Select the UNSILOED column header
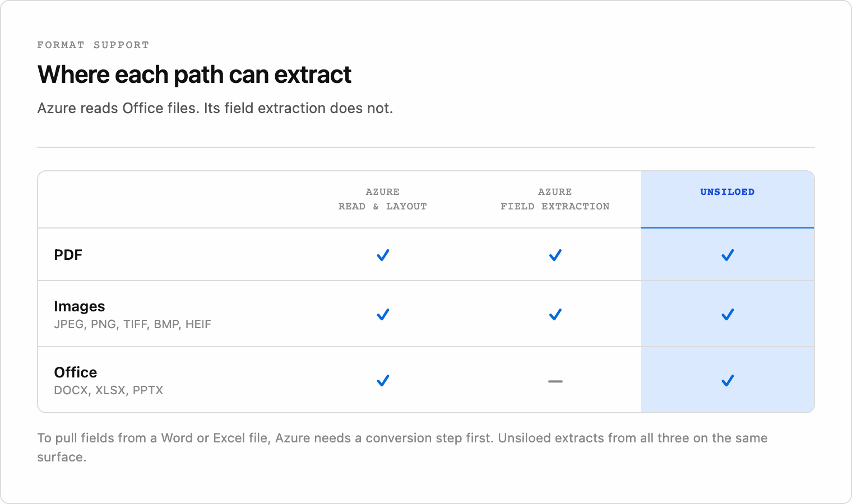The image size is (852, 504). [727, 192]
